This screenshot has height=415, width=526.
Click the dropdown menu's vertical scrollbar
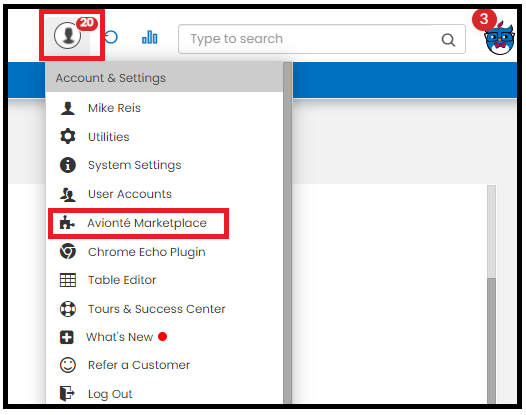pos(287,233)
